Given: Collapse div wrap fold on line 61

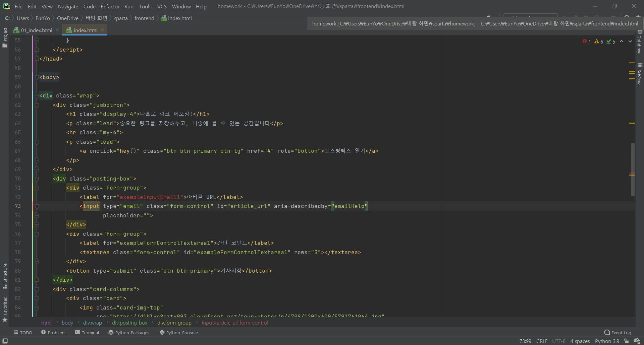Looking at the screenshot, I should coord(37,96).
